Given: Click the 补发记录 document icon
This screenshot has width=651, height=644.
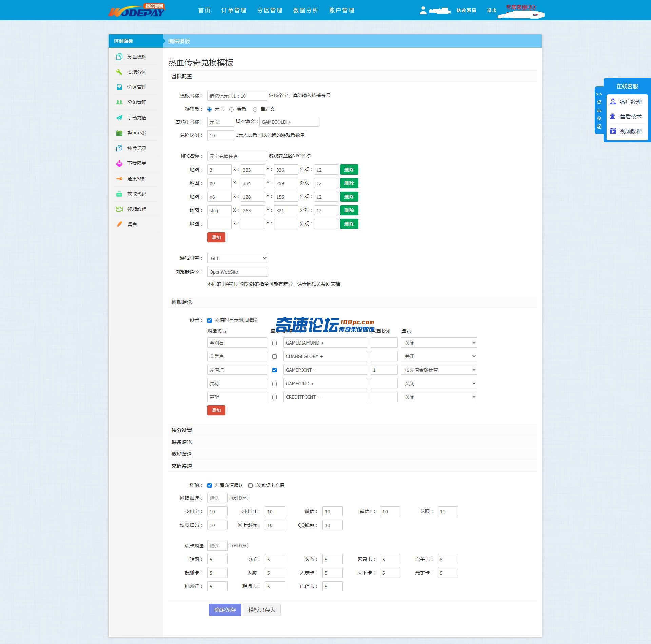Looking at the screenshot, I should [119, 148].
